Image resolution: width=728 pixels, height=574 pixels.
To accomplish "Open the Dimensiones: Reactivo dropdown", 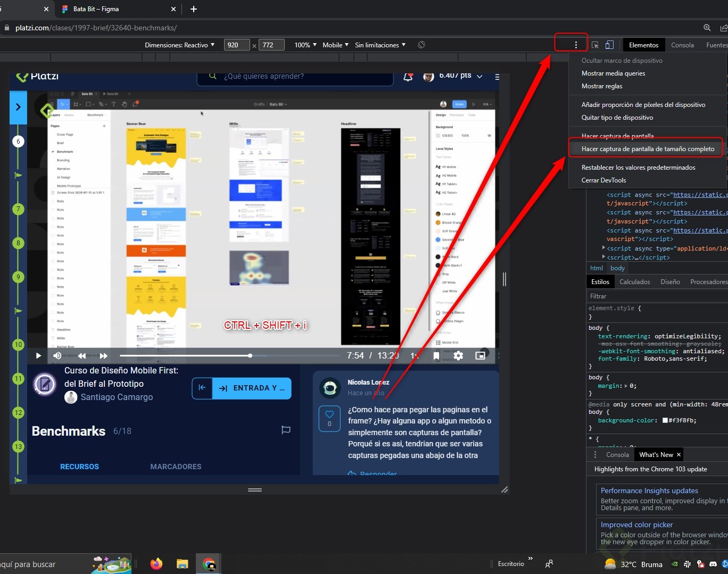I will point(180,45).
